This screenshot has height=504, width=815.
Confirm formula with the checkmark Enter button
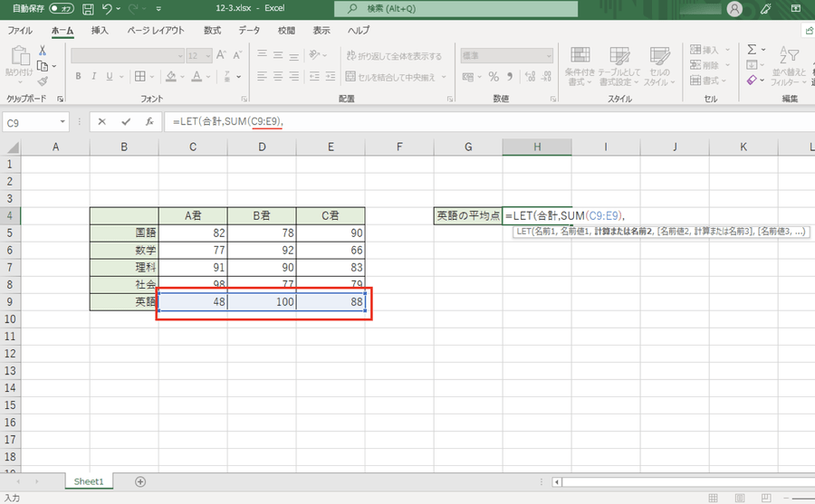(x=126, y=121)
